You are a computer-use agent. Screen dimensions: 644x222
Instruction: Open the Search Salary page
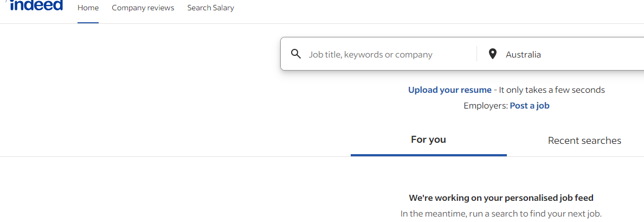coord(210,8)
